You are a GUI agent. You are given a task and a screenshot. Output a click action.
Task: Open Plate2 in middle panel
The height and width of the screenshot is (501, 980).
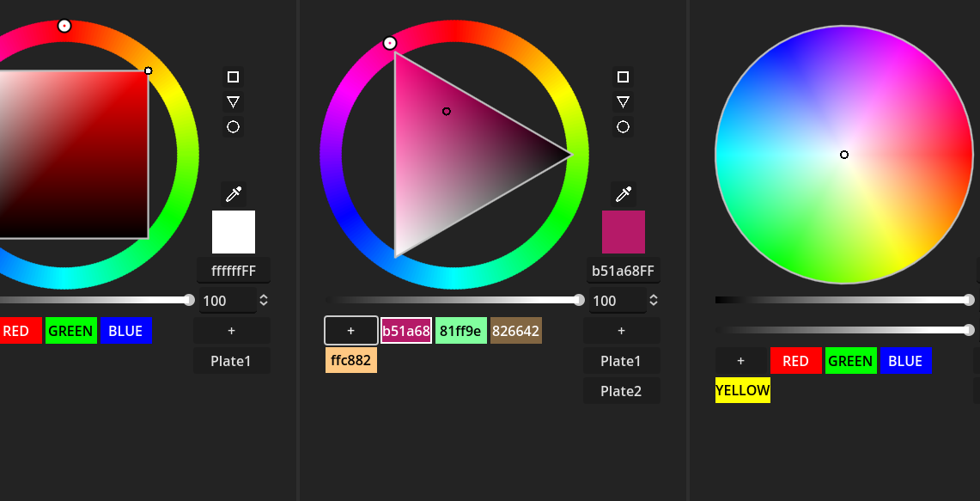click(x=622, y=391)
